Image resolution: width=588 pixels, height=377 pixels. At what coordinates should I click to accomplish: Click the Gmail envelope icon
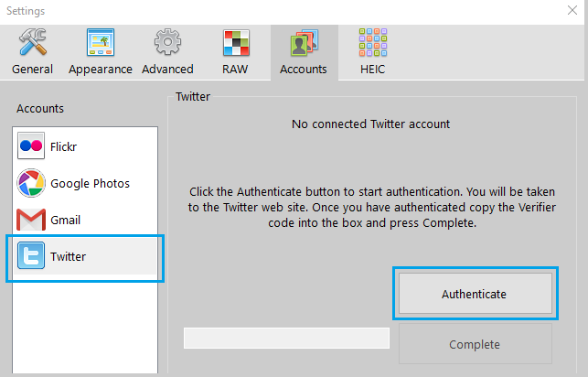click(x=31, y=220)
